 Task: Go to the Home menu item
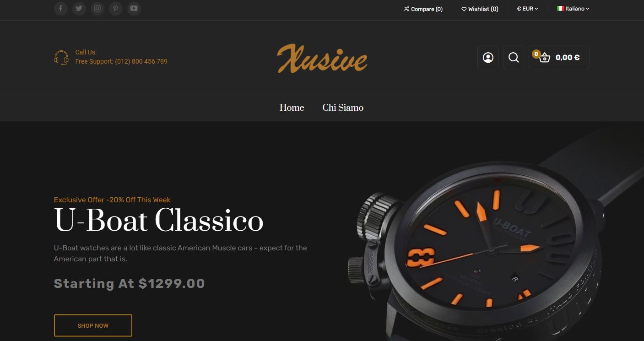tap(292, 108)
